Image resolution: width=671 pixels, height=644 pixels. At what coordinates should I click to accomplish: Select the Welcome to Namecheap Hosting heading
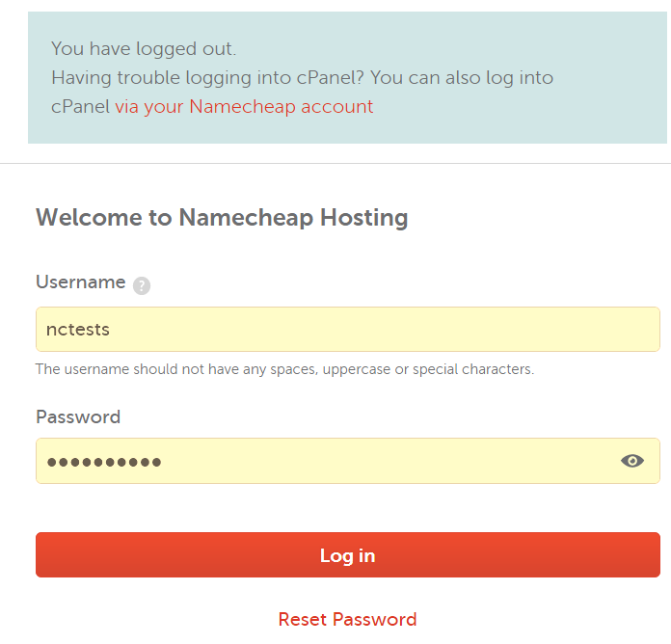tap(222, 217)
